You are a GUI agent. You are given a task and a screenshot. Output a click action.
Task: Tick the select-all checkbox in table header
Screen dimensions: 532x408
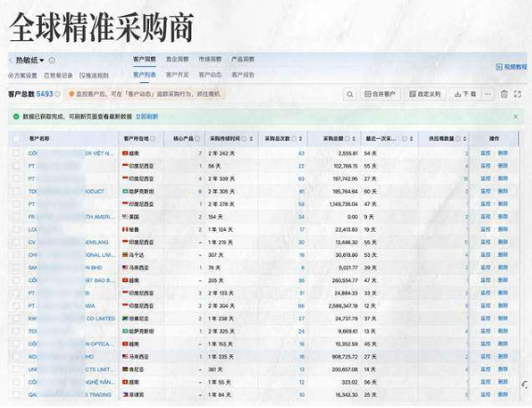(x=16, y=139)
